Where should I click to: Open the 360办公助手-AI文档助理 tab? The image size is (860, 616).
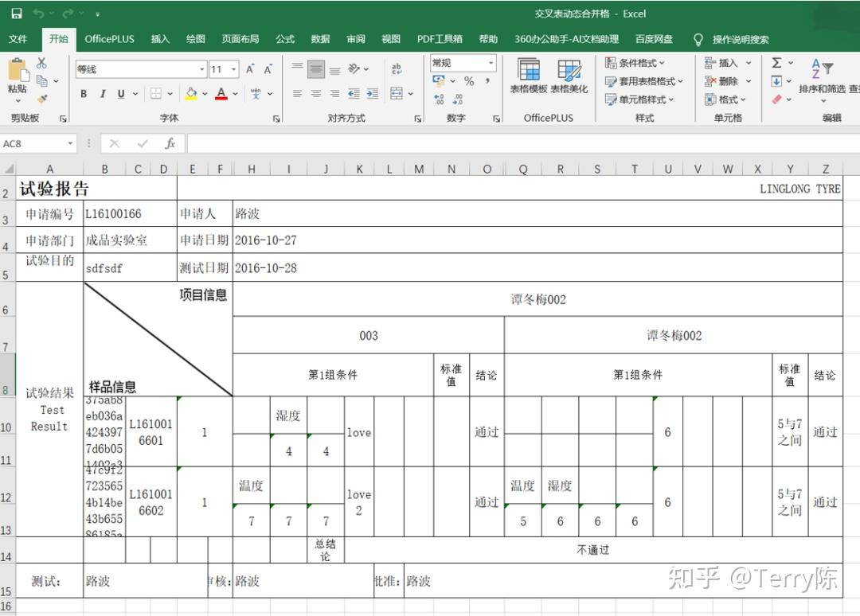(566, 39)
